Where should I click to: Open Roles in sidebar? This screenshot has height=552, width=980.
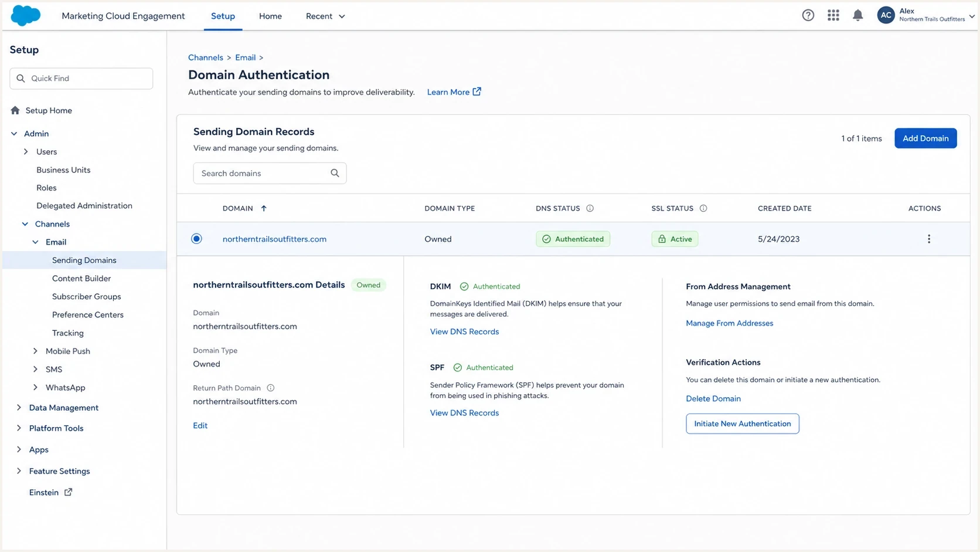pos(46,188)
